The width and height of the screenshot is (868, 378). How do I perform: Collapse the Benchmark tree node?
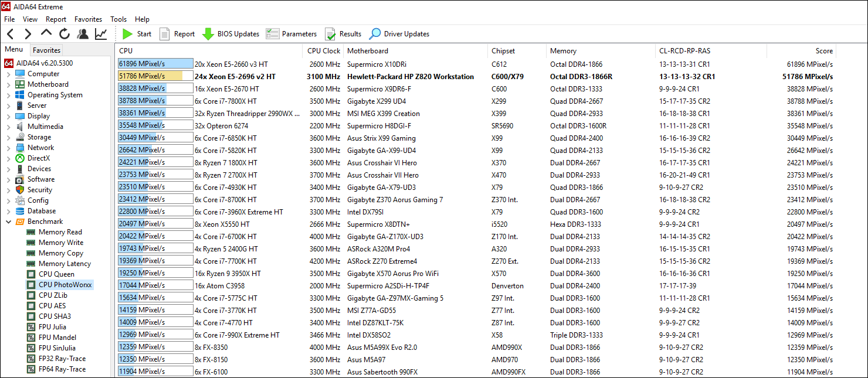[8, 222]
